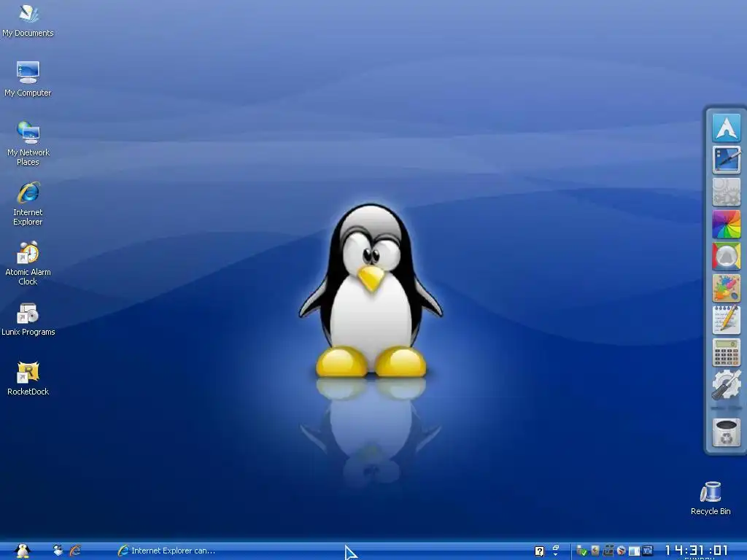Open the notepad with pencil dock icon
Screen dimensions: 747x560
point(726,320)
